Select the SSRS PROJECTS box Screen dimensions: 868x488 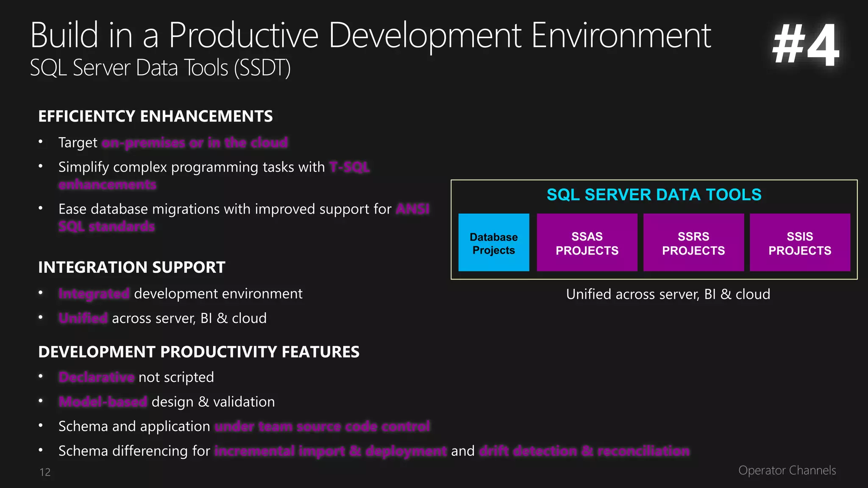click(693, 243)
